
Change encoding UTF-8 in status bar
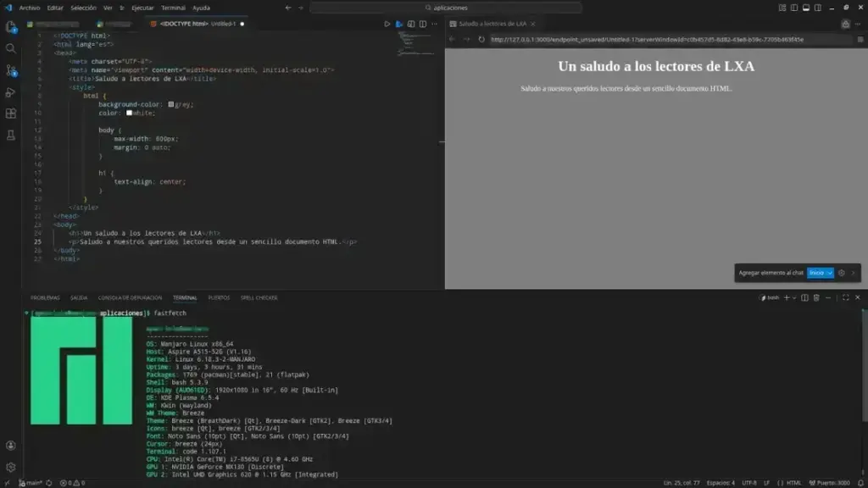click(x=749, y=483)
